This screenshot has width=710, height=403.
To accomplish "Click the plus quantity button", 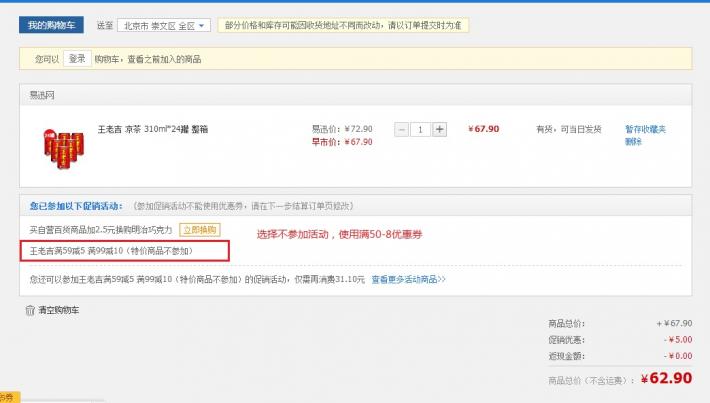I will (439, 129).
